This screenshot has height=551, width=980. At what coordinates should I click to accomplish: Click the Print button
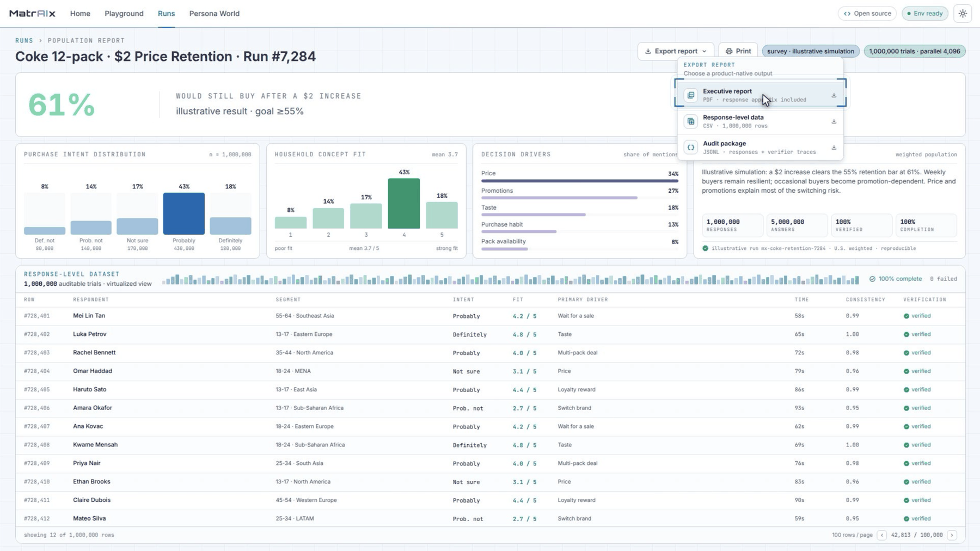[738, 51]
